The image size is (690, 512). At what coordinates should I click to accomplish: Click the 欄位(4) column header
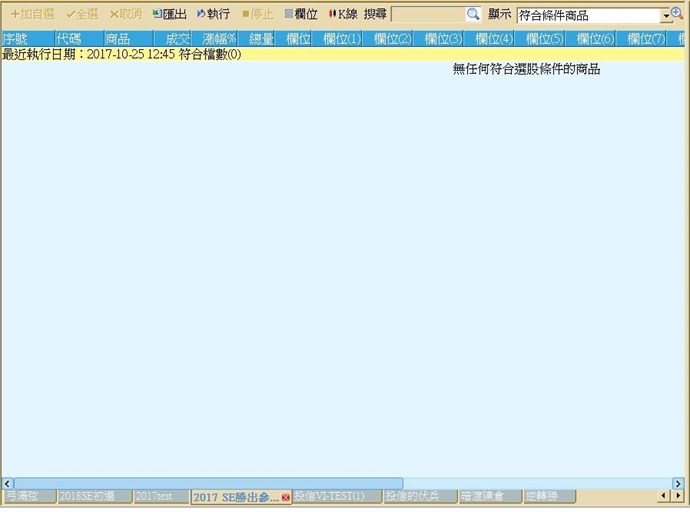coord(489,39)
